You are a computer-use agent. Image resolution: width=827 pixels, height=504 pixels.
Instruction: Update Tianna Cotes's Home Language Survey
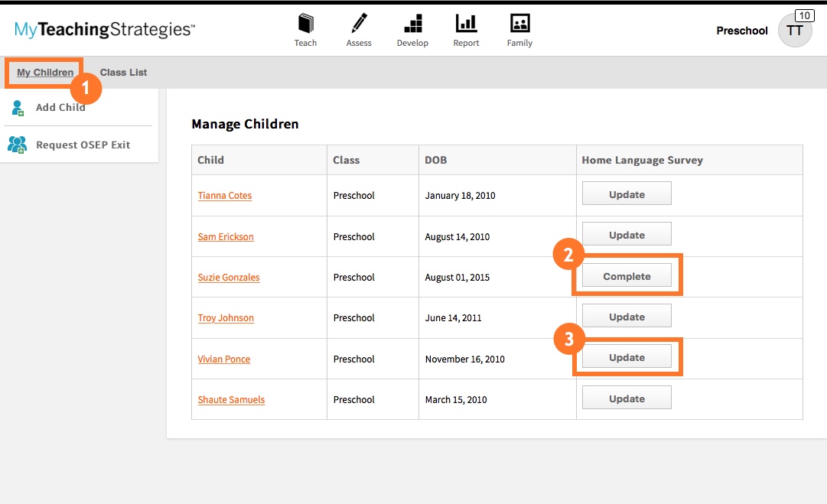point(627,193)
